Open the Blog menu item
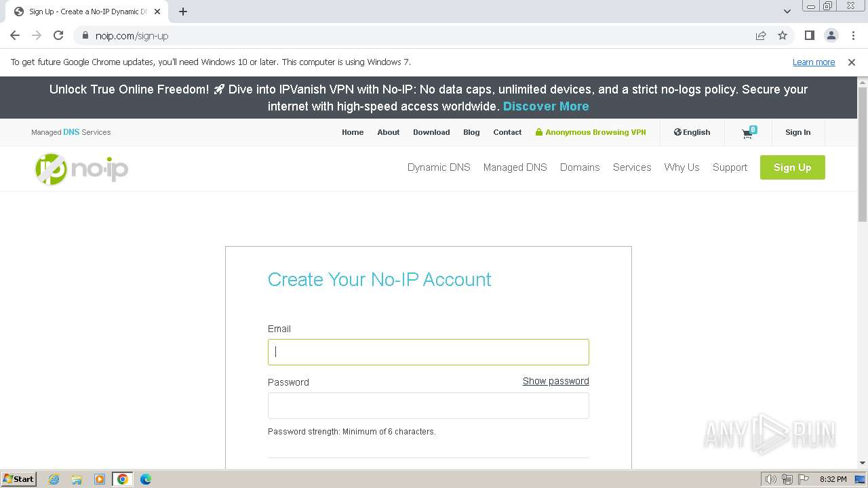This screenshot has height=488, width=868. (x=471, y=132)
